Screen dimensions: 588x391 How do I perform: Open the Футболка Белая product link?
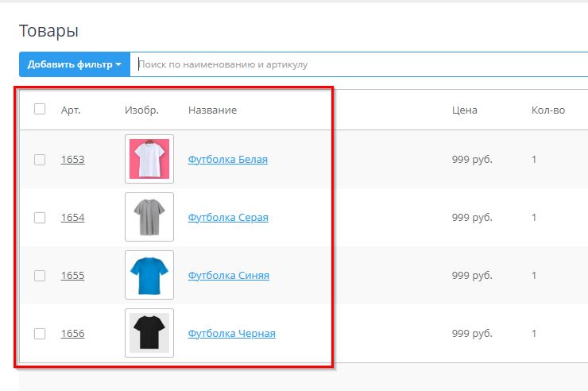click(x=228, y=160)
